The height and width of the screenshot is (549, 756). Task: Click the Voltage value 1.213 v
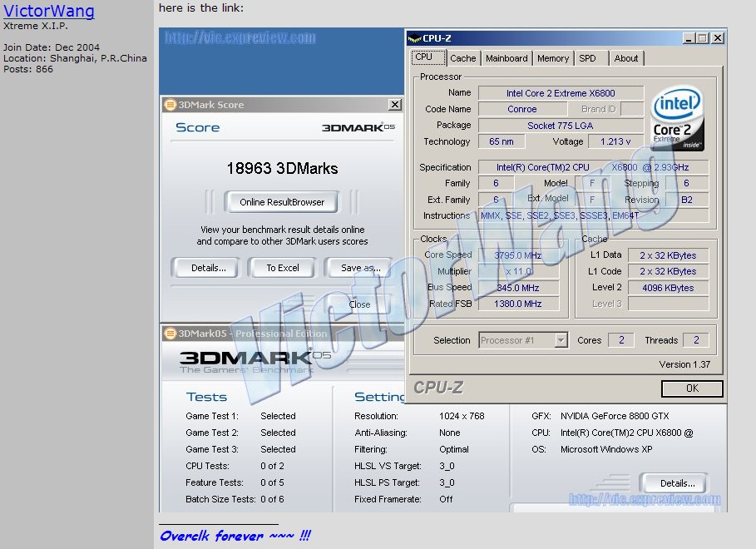[615, 141]
